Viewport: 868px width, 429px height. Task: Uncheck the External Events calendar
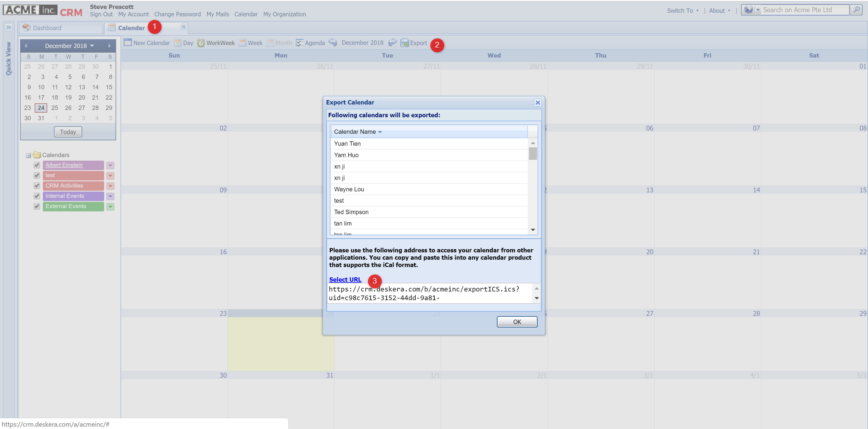pos(37,206)
